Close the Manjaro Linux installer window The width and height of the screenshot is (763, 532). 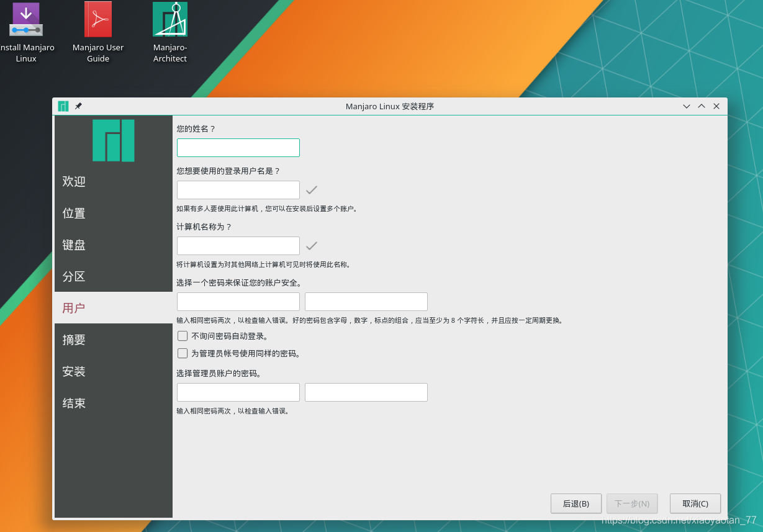[x=716, y=106]
